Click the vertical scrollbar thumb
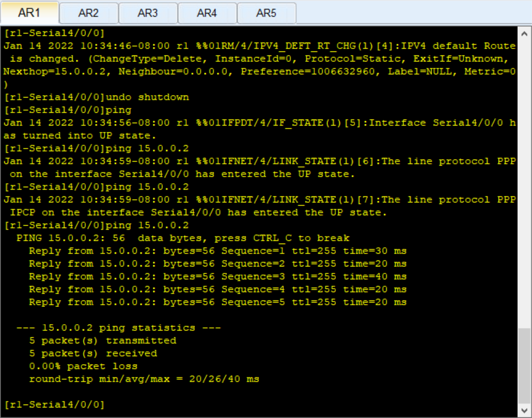 pyautogui.click(x=524, y=366)
